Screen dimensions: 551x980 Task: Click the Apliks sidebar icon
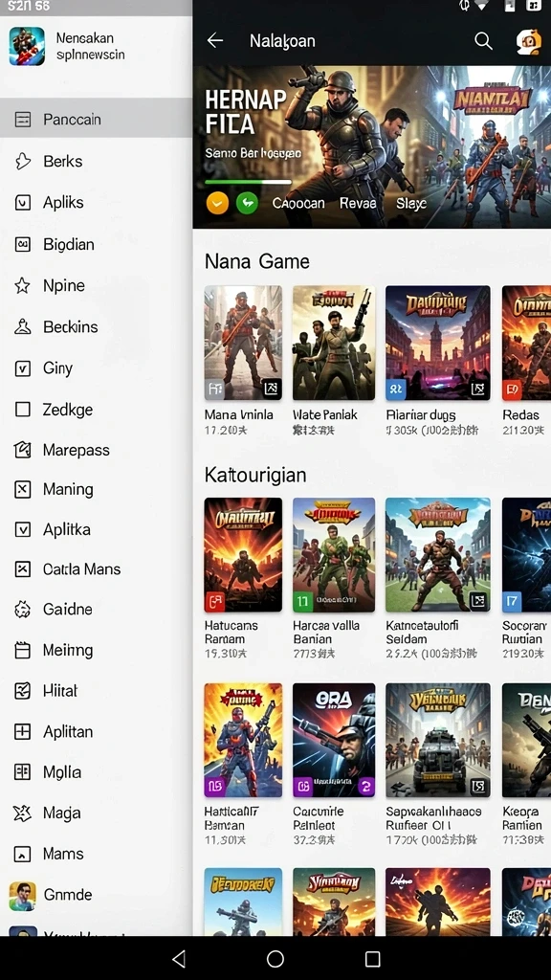pos(23,203)
